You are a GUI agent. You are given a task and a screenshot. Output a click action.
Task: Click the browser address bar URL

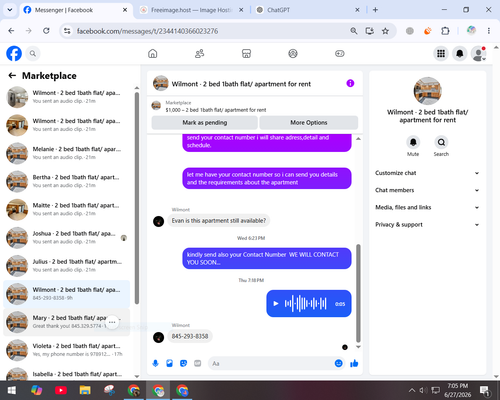click(x=147, y=31)
